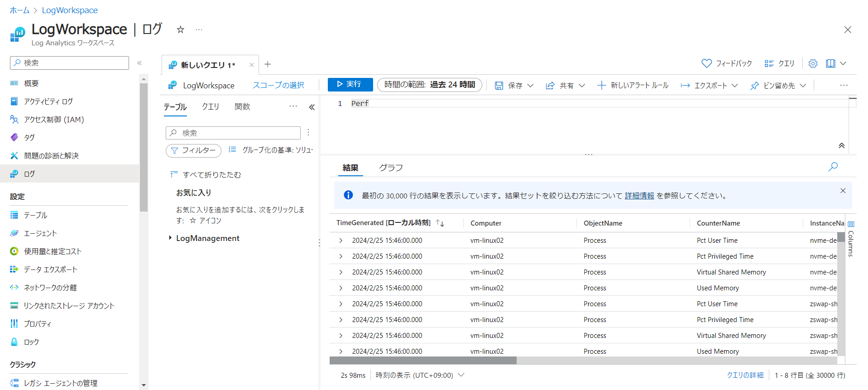This screenshot has width=868, height=390.
Task: Dismiss the 30,000 rows info banner
Action: tap(843, 191)
